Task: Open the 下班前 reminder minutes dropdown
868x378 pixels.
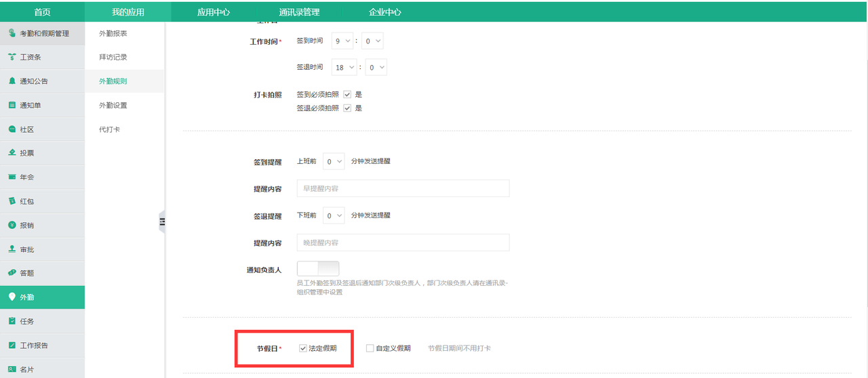Action: (x=334, y=216)
